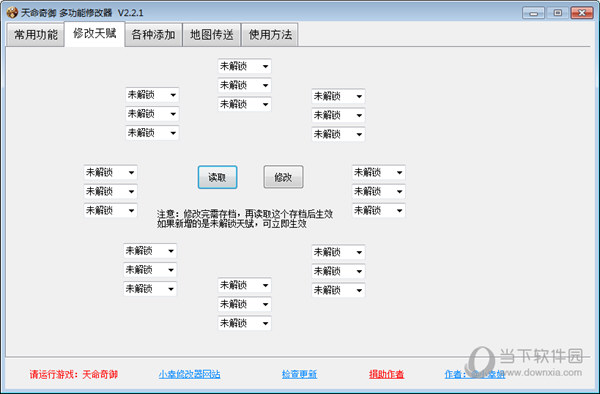Viewport: 600px width, 394px height.
Task: Expand the first dropdown right of the 修改 button
Action: click(x=378, y=172)
